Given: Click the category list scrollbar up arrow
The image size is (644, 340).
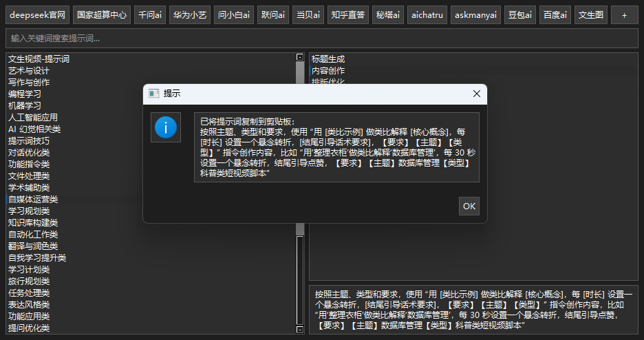Looking at the screenshot, I should pos(300,58).
